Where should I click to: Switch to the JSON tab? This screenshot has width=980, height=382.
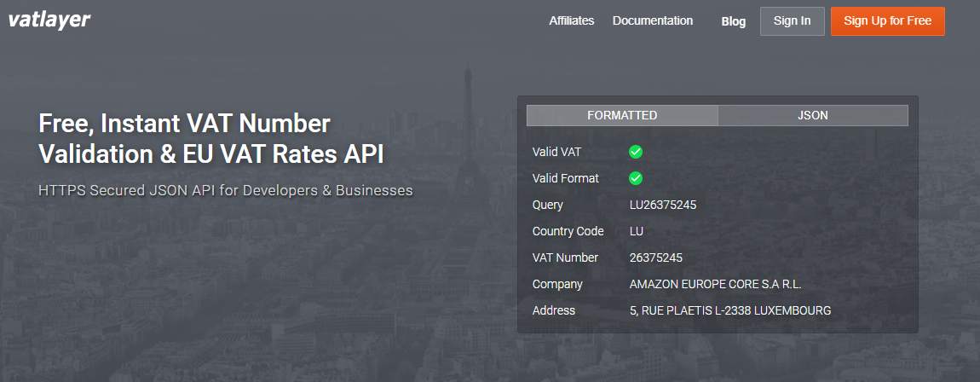812,116
